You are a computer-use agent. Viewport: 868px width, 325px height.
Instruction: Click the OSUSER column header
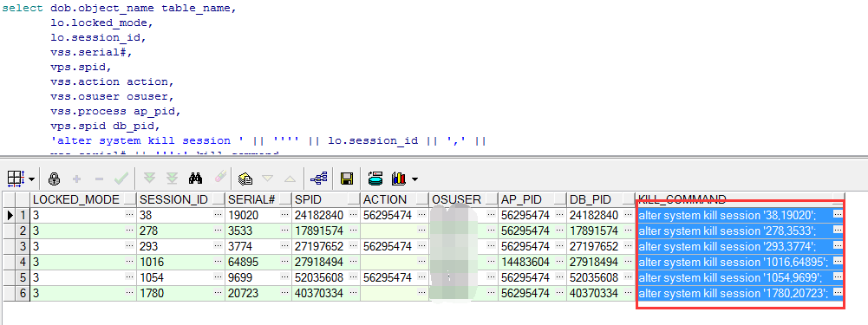pos(463,199)
